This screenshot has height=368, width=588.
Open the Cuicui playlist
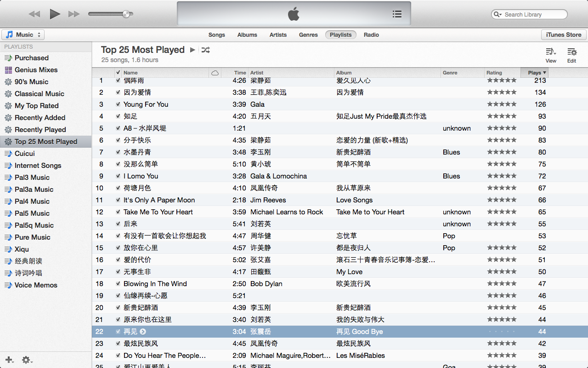click(x=46, y=154)
